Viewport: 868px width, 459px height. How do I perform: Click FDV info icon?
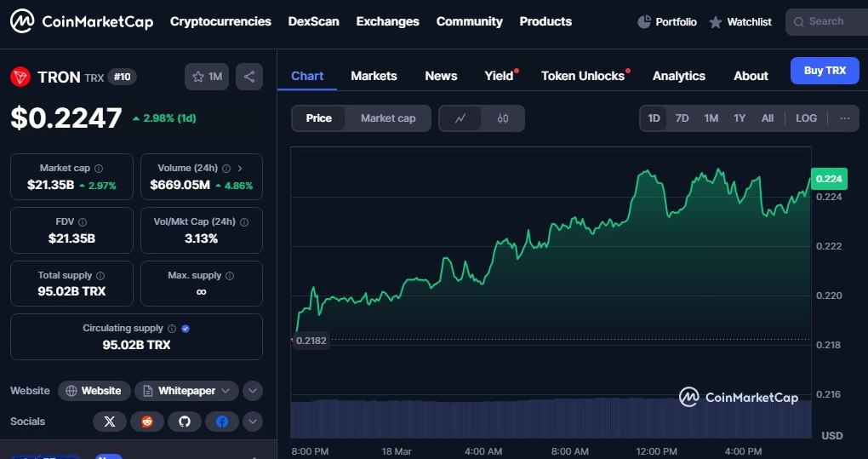coord(83,222)
